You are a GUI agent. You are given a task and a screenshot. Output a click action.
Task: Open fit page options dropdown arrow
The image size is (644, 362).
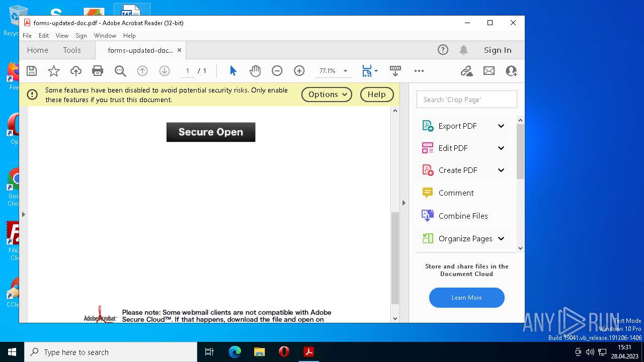tap(376, 71)
